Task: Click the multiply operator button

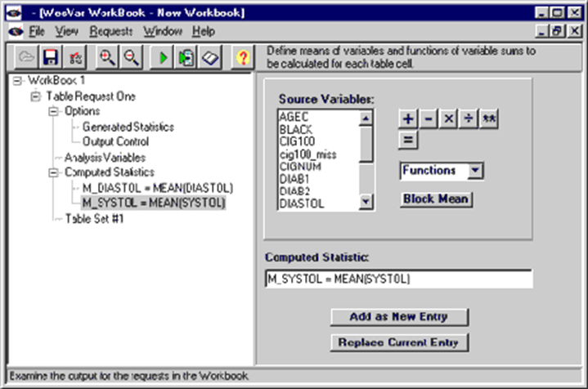Action: 448,118
